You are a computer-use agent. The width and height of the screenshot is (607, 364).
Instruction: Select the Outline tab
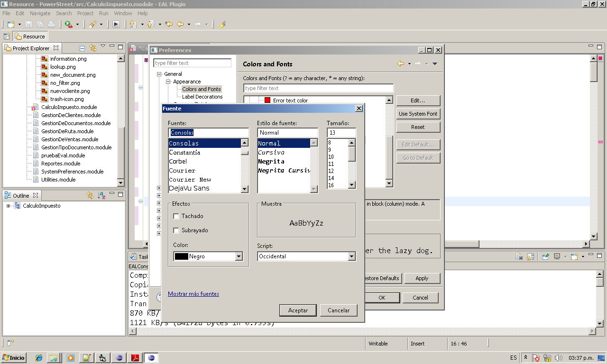(21, 195)
